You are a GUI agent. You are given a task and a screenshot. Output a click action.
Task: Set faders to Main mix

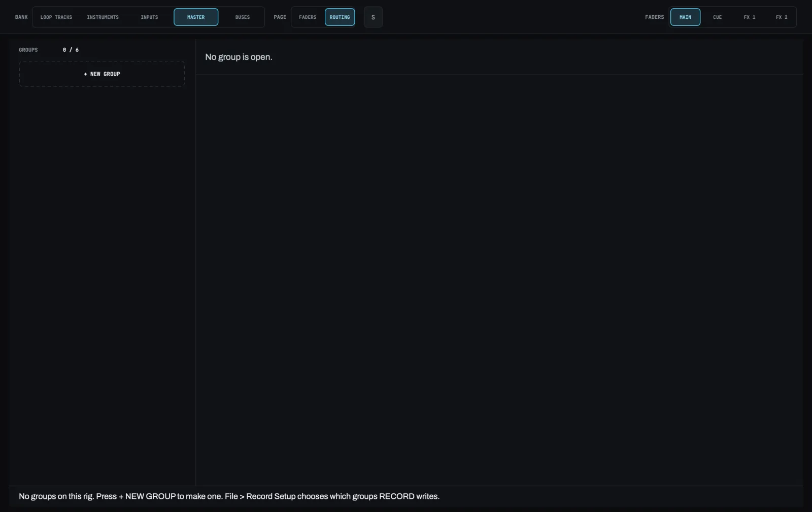tap(685, 17)
